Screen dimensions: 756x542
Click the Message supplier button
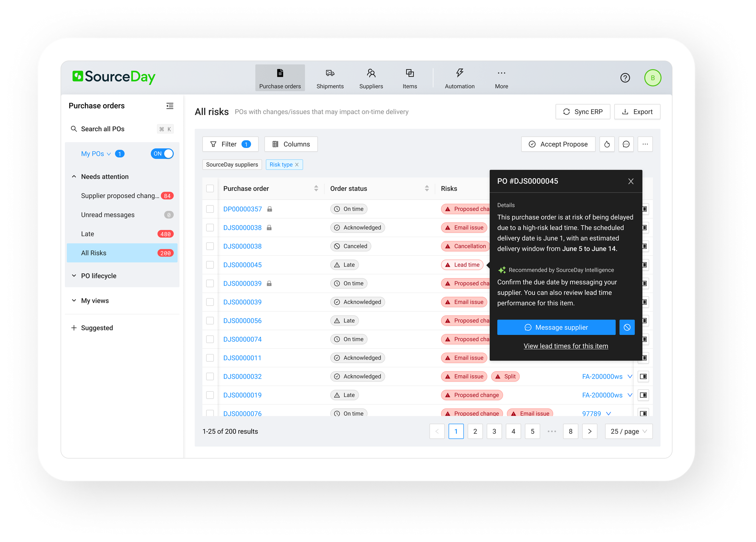pyautogui.click(x=556, y=327)
